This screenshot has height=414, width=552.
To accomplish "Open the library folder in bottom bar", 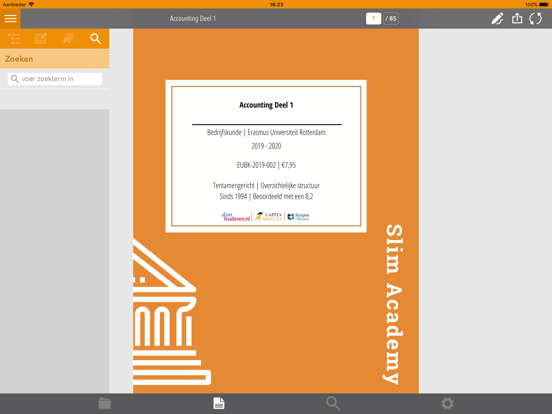I will [105, 403].
